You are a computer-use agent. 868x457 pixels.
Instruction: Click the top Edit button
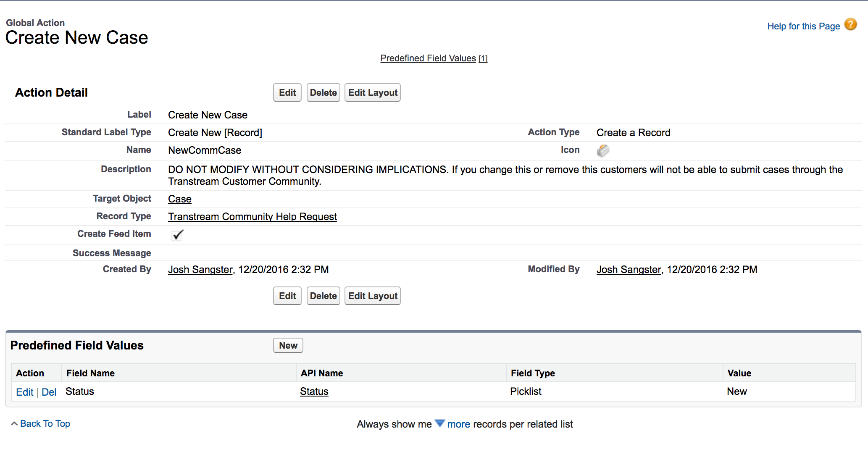click(x=287, y=93)
